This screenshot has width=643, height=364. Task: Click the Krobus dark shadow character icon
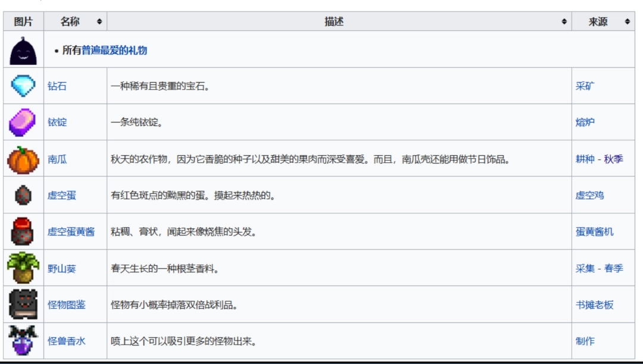[x=23, y=51]
